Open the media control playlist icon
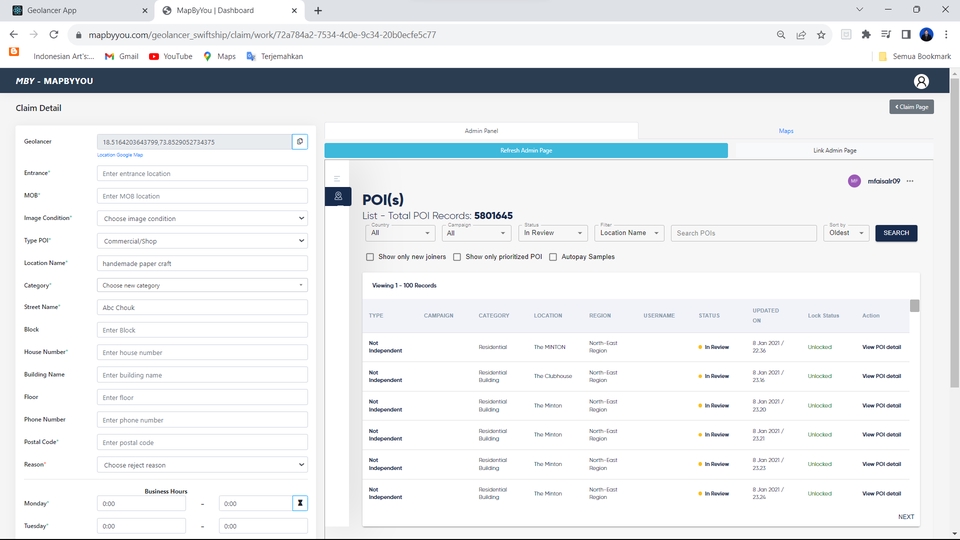 (x=886, y=35)
